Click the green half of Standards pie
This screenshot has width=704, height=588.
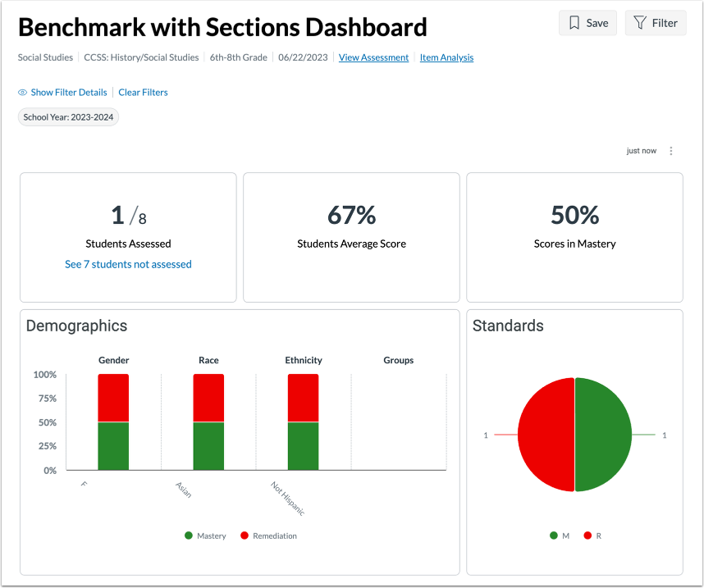603,435
